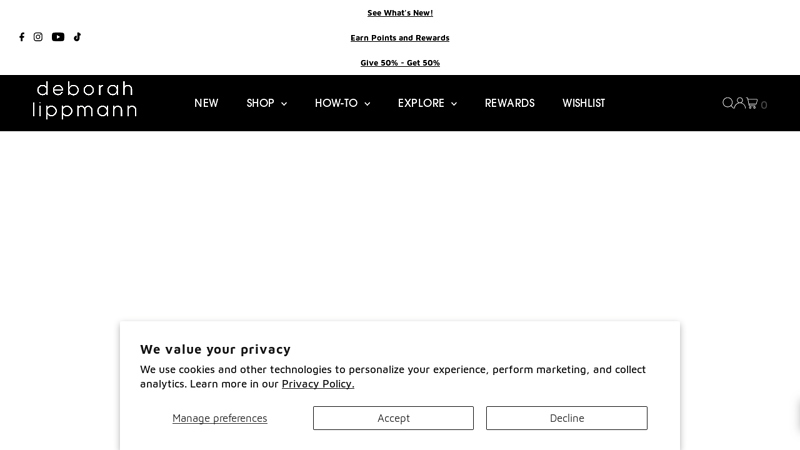Viewport: 800px width, 450px height.
Task: Expand the HOW-TO dropdown menu
Action: (342, 103)
